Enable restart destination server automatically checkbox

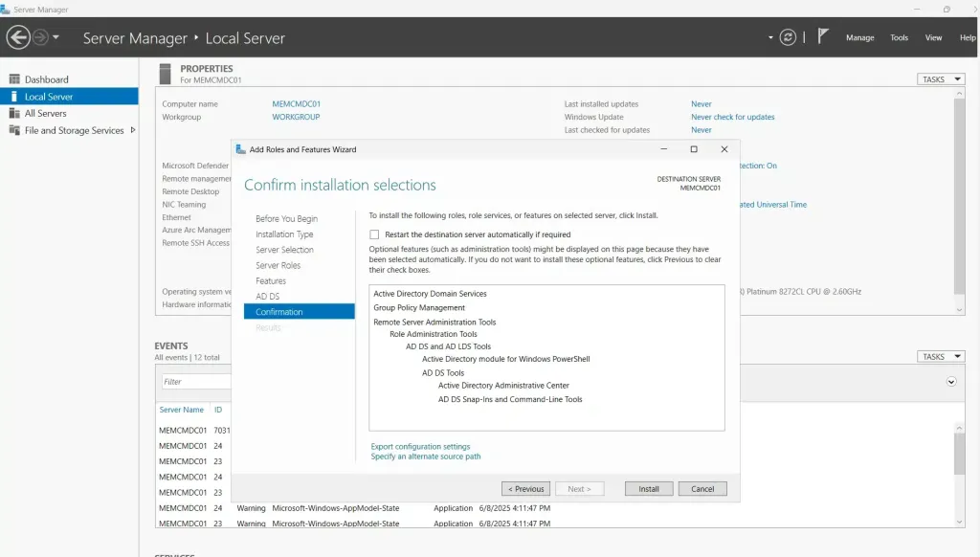(375, 234)
